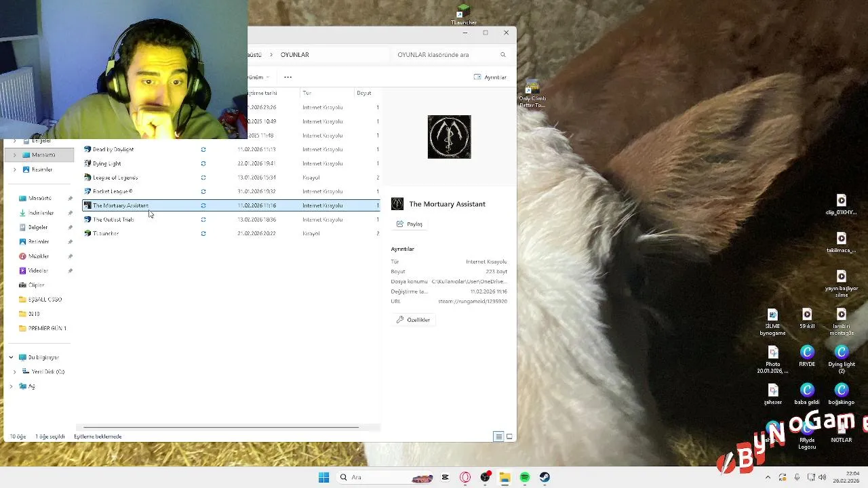Open Spotify from the taskbar

coord(525,477)
